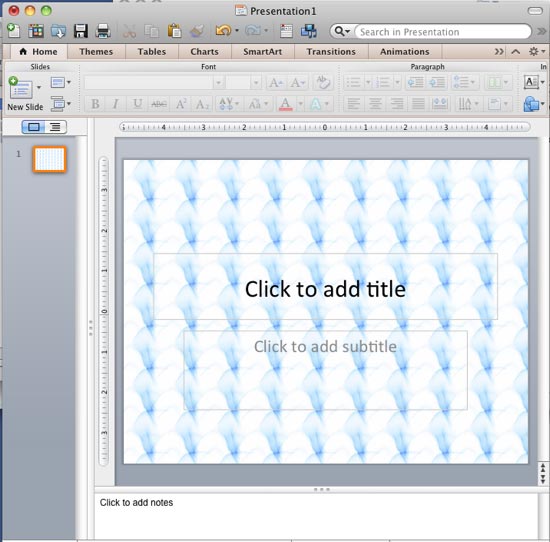The image size is (550, 542).
Task: Save presentation with the floppy disk icon
Action: point(81,31)
